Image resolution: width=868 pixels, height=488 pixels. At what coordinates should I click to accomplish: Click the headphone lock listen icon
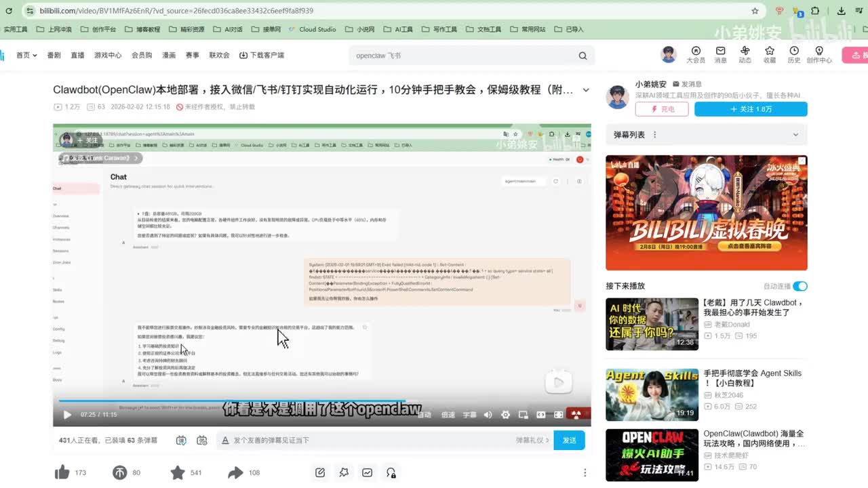[391, 472]
